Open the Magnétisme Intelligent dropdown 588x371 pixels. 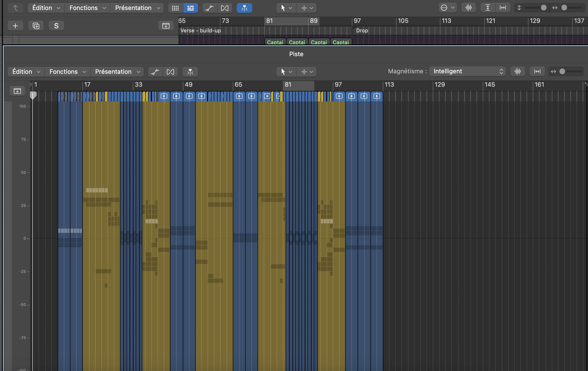point(467,71)
